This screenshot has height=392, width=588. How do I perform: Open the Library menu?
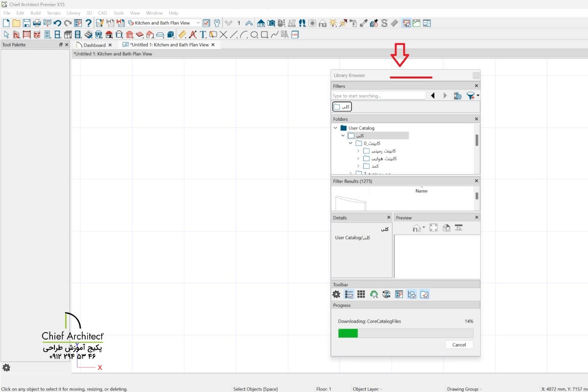point(73,13)
